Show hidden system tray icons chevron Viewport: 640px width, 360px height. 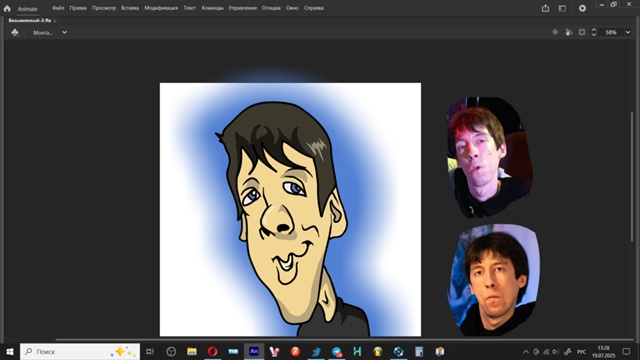(x=526, y=351)
